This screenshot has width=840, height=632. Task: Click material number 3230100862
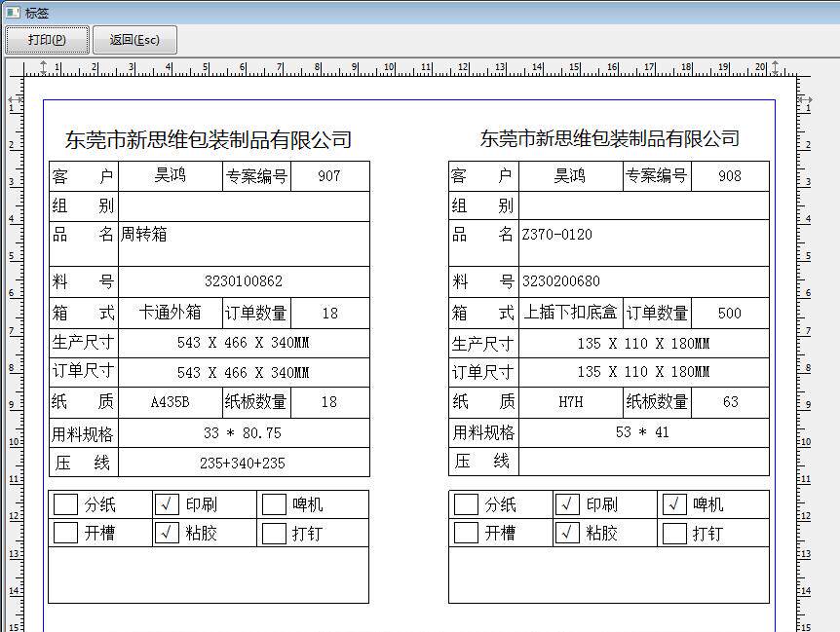click(x=244, y=281)
